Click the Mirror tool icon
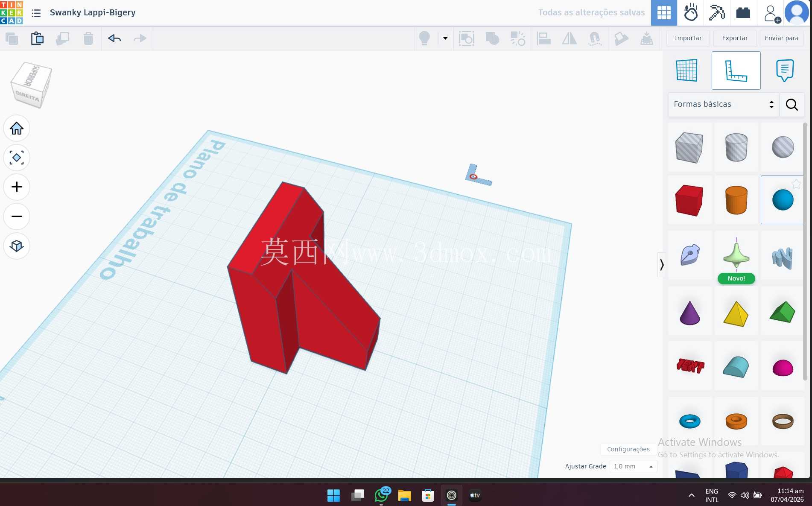This screenshot has width=812, height=506. pyautogui.click(x=569, y=38)
